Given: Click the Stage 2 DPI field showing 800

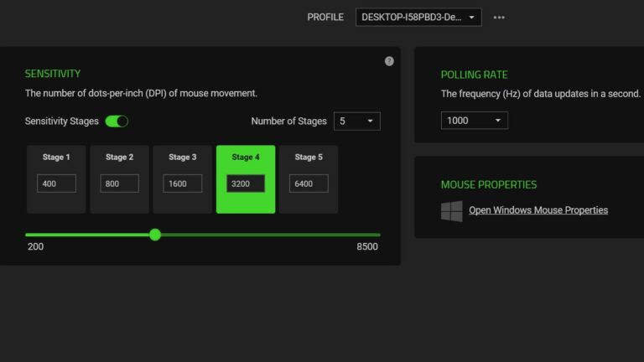Looking at the screenshot, I should 119,184.
